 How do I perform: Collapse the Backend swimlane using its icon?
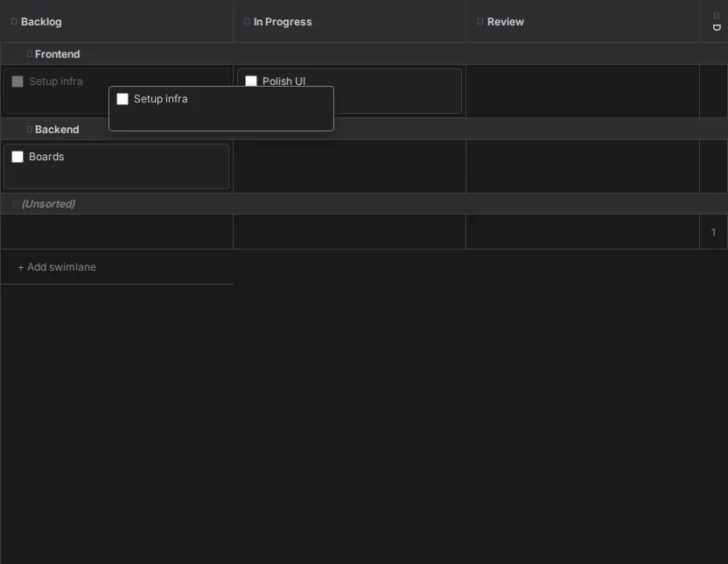pos(30,129)
